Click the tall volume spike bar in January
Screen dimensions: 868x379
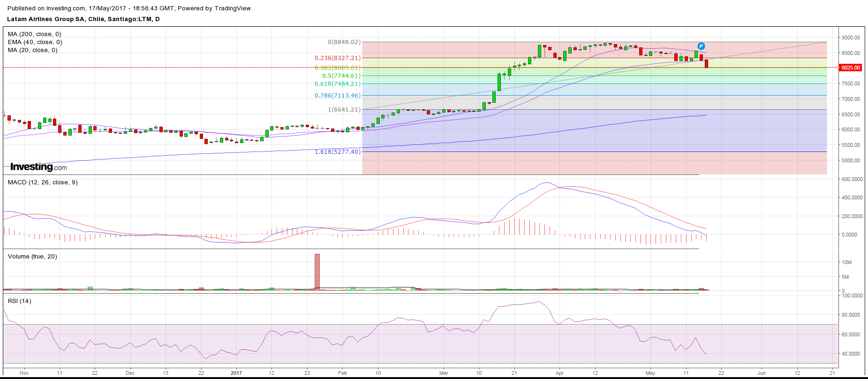coord(317,272)
